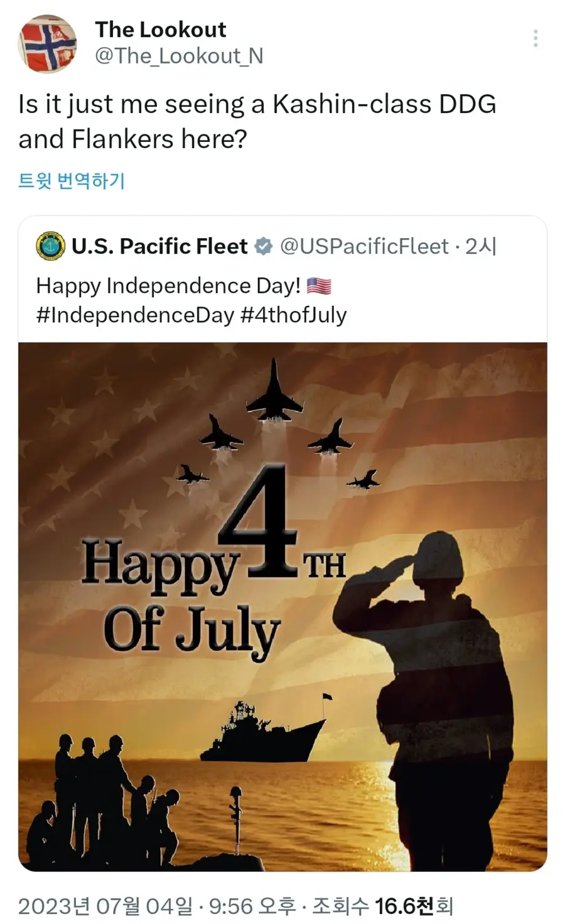Image resolution: width=565 pixels, height=924 pixels.
Task: Click the @USPacificFleet handle
Action: 365,246
